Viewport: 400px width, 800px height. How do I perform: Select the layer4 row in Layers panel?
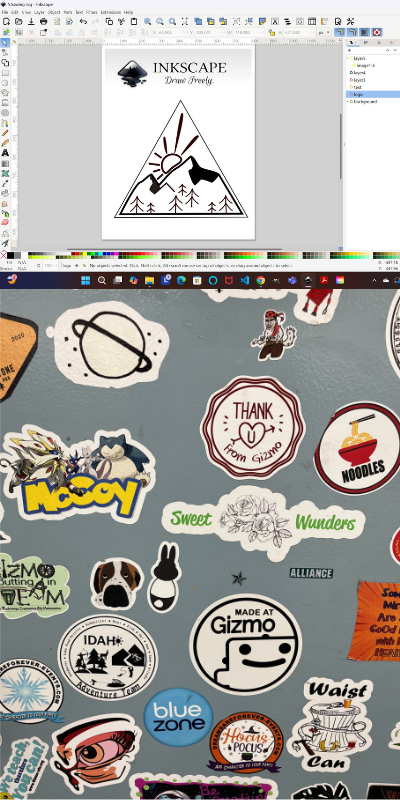tap(372, 72)
